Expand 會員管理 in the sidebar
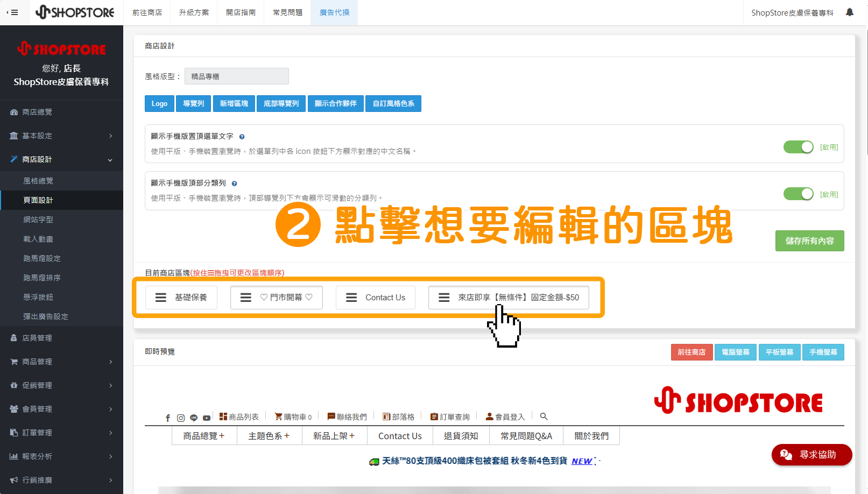The image size is (868, 494). pyautogui.click(x=61, y=409)
